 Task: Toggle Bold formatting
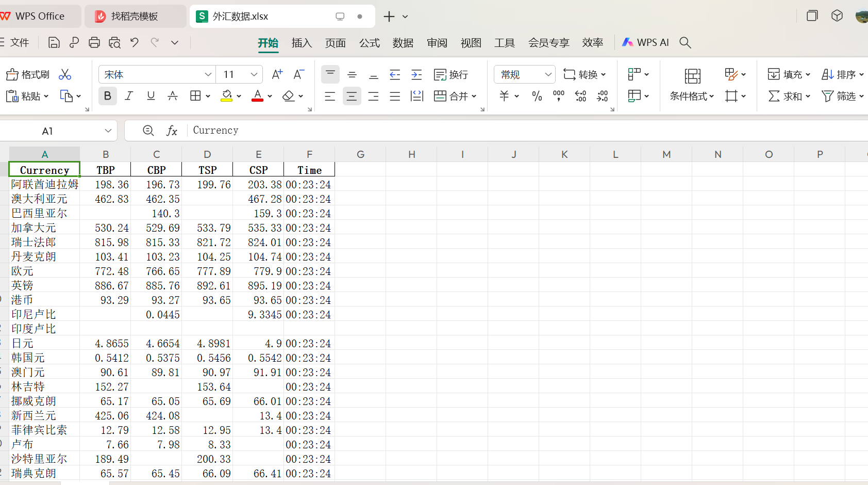click(x=107, y=96)
